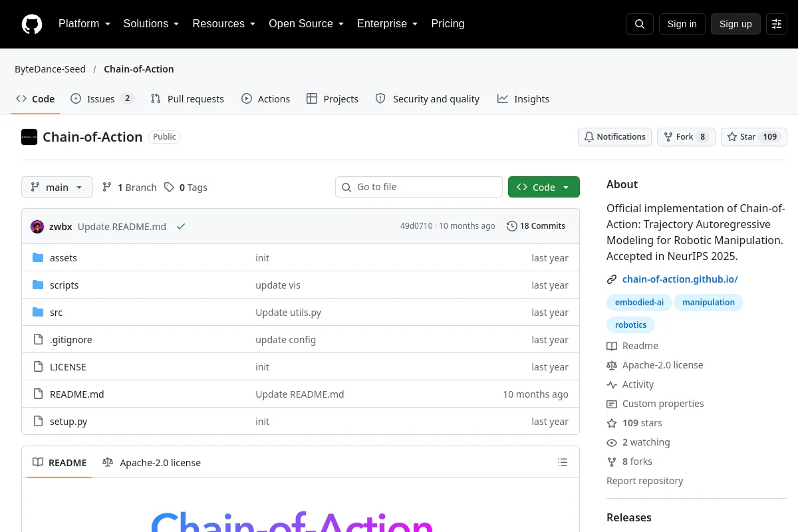Open the 18 Commits history link
Viewport: 798px width, 532px height.
pos(536,226)
